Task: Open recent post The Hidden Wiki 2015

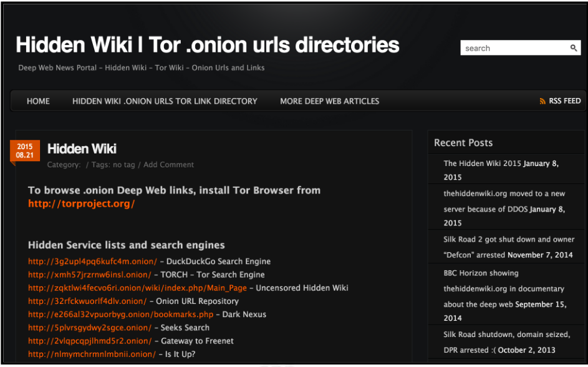Action: (x=482, y=164)
